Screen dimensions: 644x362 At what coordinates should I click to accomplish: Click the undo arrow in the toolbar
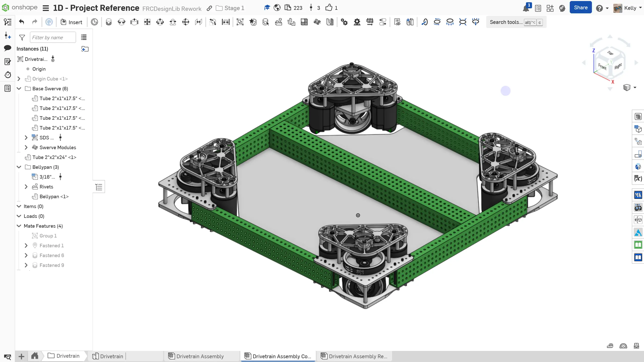(x=22, y=22)
